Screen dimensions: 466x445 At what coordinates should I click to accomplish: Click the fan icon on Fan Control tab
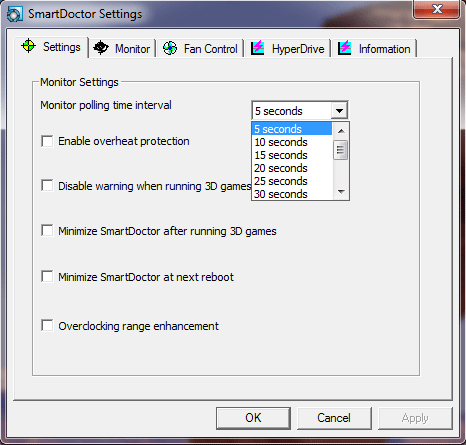170,48
